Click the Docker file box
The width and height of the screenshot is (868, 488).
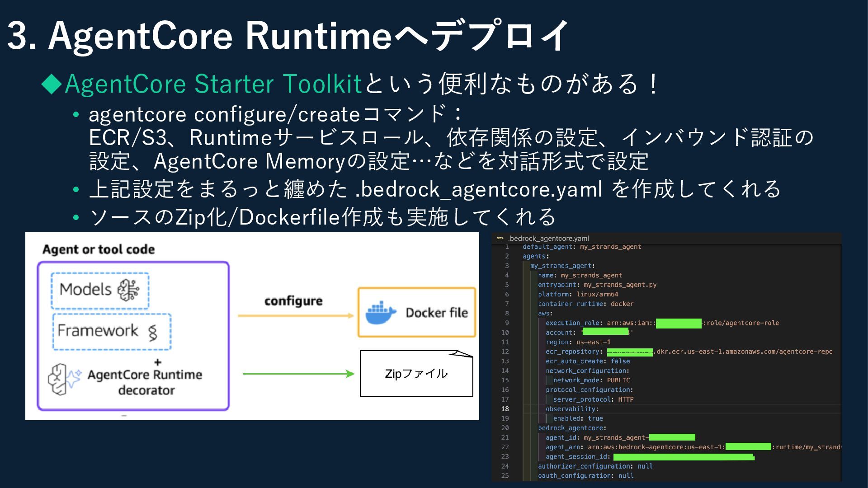(x=416, y=312)
